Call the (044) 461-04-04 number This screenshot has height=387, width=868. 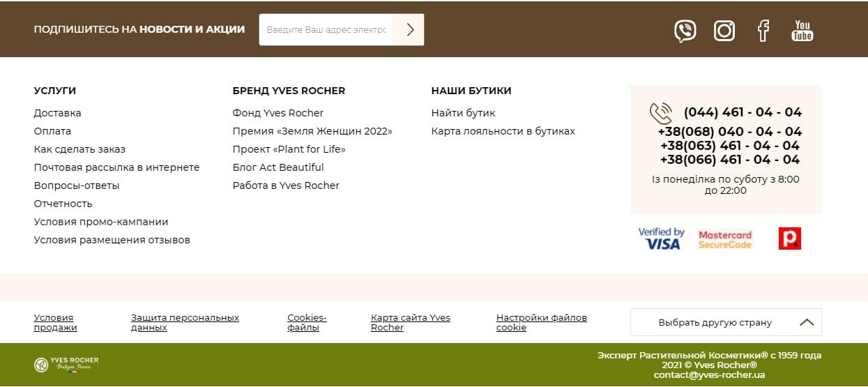click(x=743, y=112)
